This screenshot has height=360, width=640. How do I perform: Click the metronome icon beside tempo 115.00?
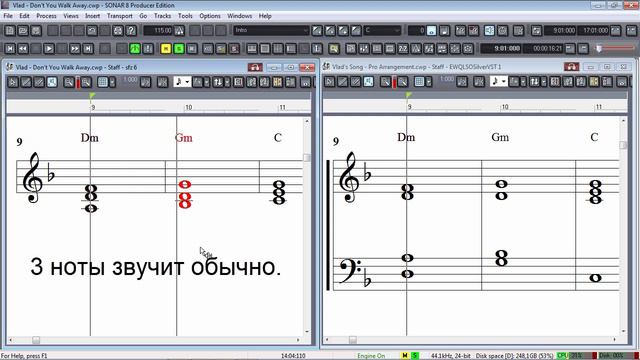click(179, 31)
